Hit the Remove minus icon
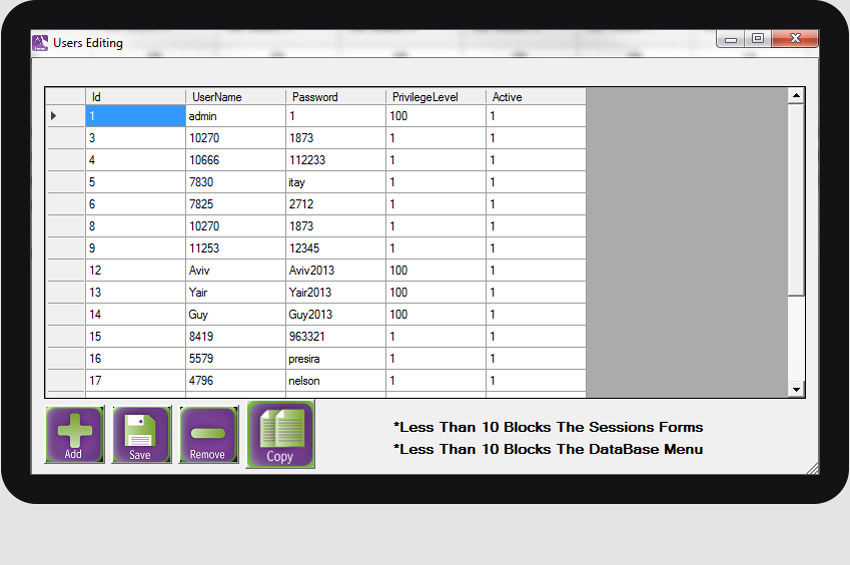 click(207, 434)
